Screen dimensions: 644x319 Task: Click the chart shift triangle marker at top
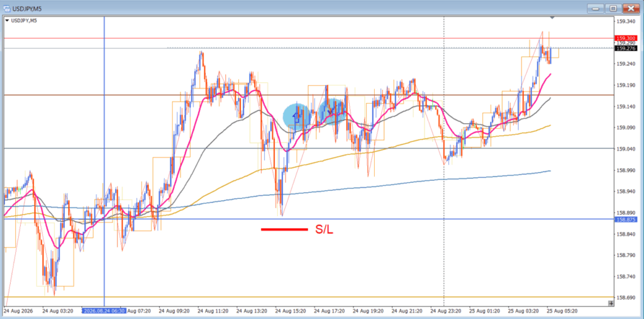[552, 18]
